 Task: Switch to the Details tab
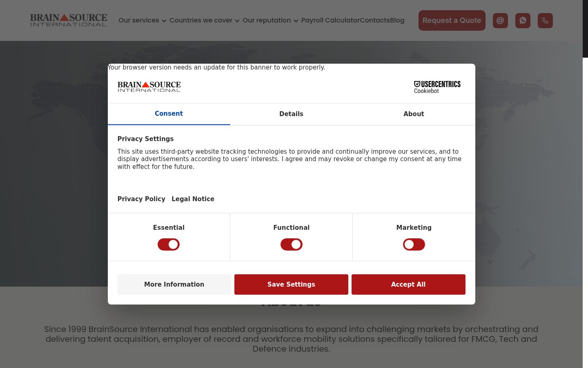291,114
